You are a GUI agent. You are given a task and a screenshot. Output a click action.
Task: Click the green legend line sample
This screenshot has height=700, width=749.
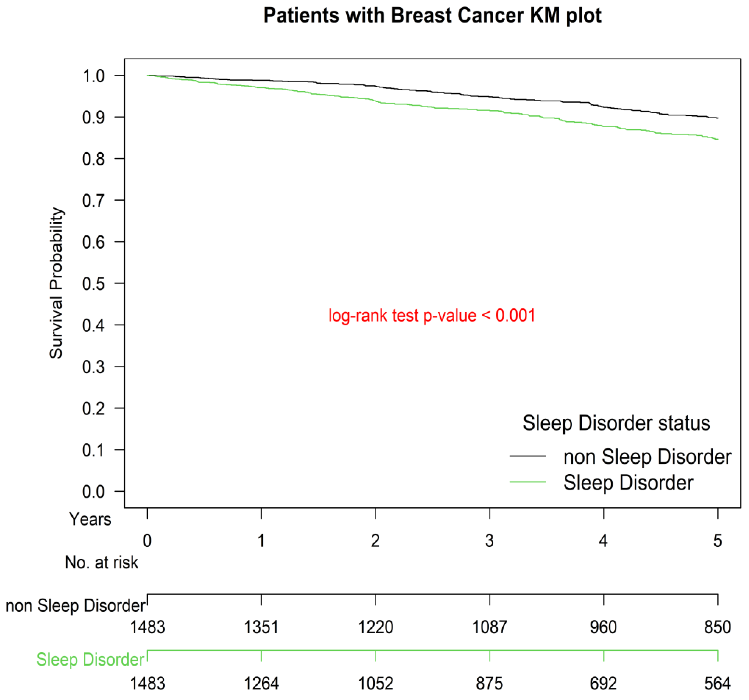527,482
